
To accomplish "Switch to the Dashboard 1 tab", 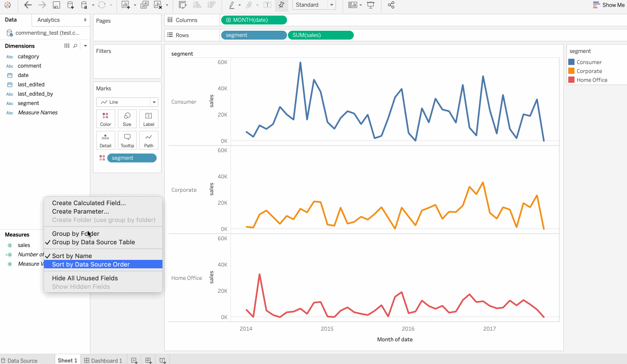I will pos(103,360).
